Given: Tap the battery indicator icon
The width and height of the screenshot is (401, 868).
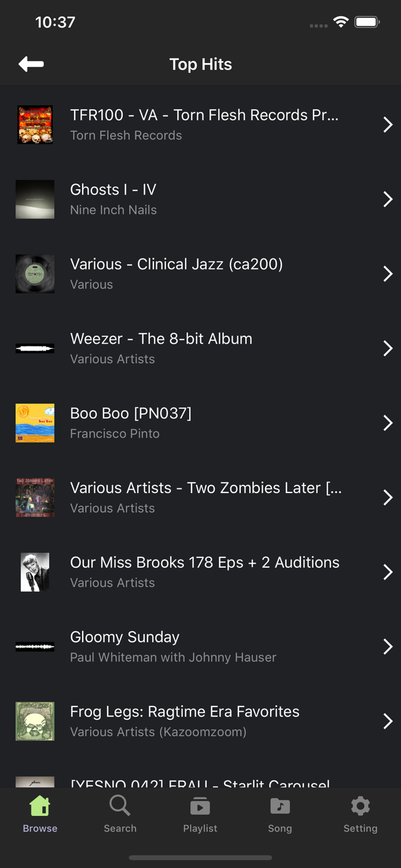Looking at the screenshot, I should 367,21.
